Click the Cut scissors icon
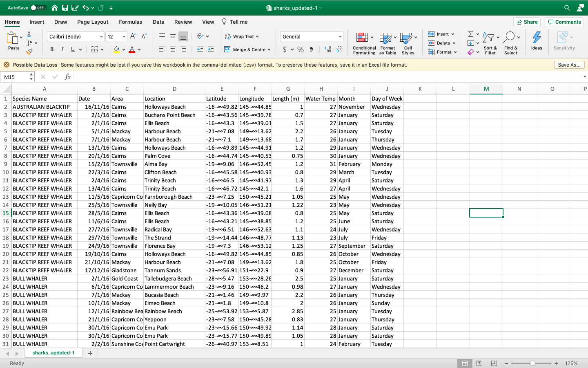The height and width of the screenshot is (368, 588). coord(29,34)
